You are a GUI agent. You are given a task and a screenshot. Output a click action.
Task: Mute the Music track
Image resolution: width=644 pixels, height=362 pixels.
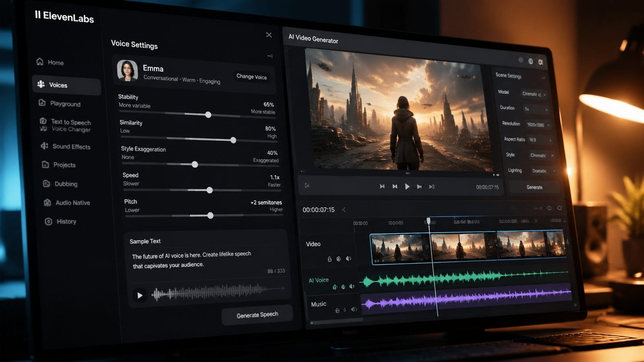coord(354,309)
